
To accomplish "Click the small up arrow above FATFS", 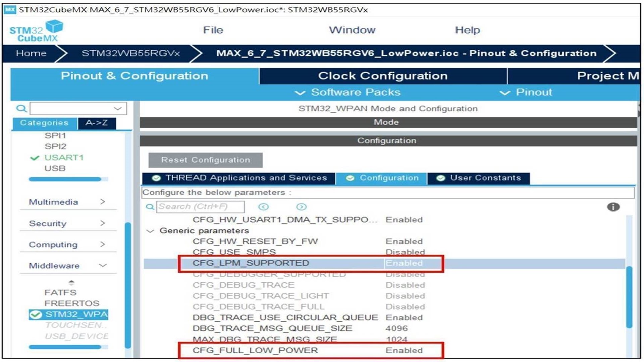I will 71,282.
